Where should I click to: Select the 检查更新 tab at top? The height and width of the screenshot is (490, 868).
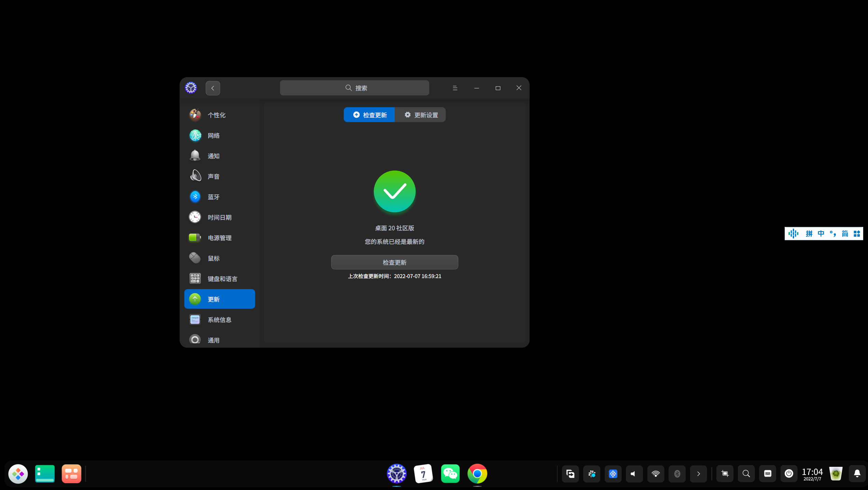point(369,115)
